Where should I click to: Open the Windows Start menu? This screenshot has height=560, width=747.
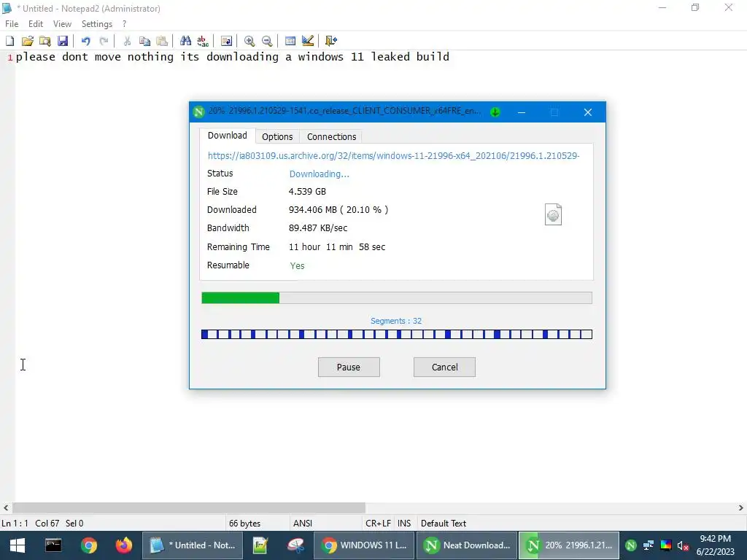[18, 545]
